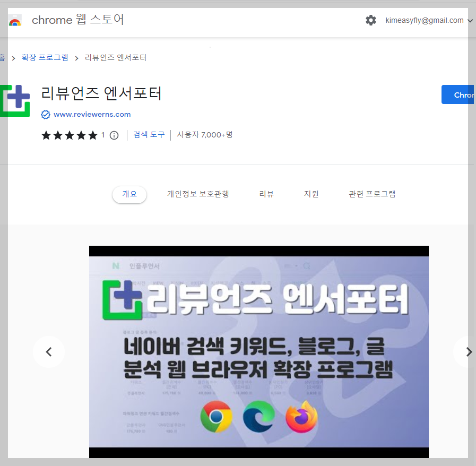Switch to 개인정보 보호관행 tab

198,194
